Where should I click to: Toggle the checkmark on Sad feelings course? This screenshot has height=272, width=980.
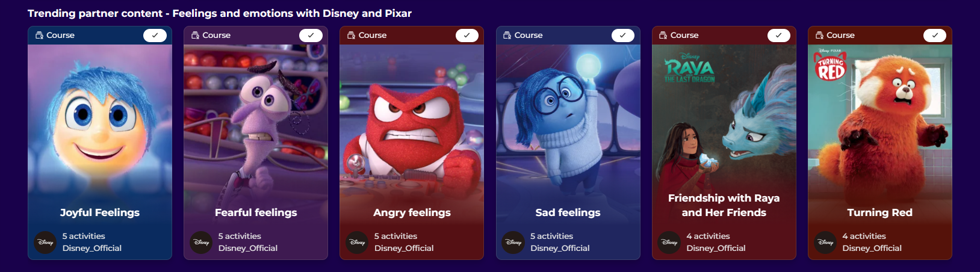click(623, 36)
